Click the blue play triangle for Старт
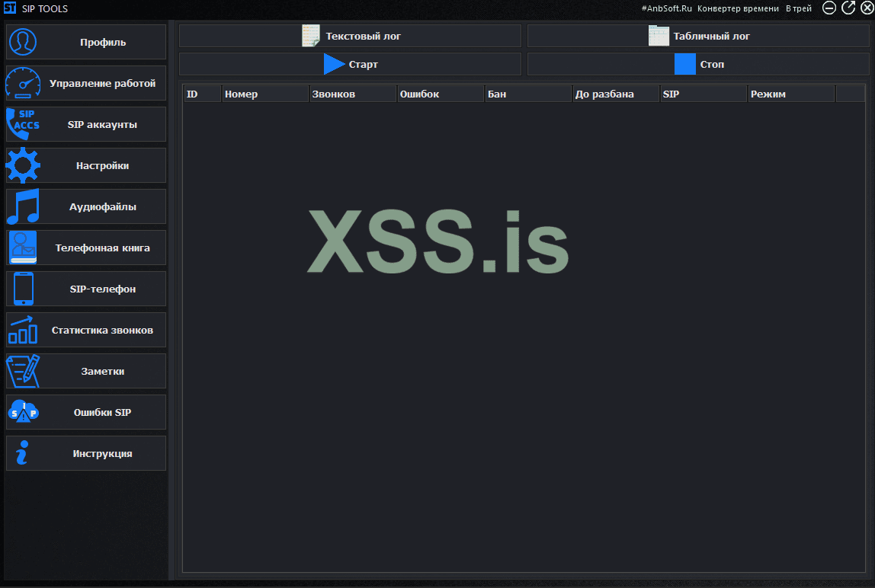This screenshot has width=875, height=588. click(334, 64)
